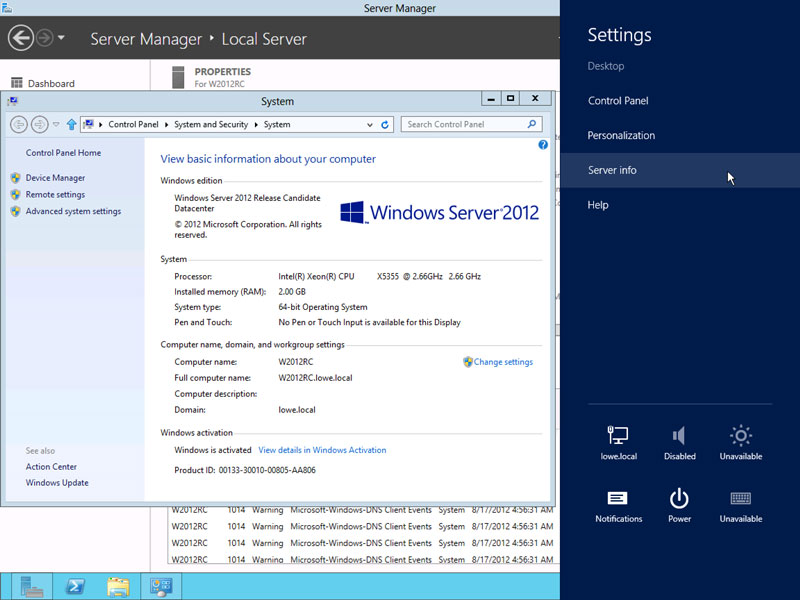The image size is (800, 600).
Task: Click the System window forward button
Action: [39, 124]
